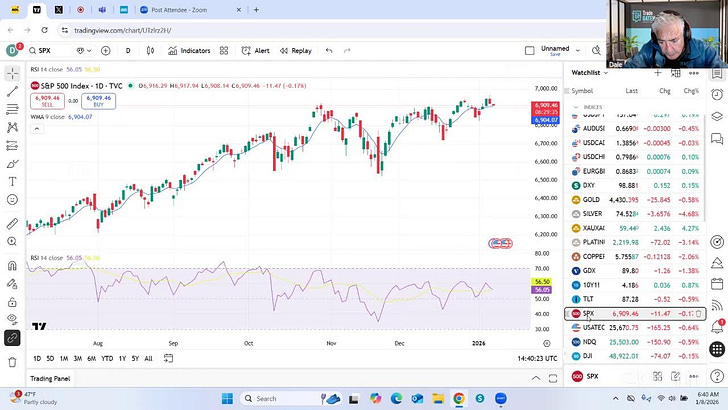Open the notifications bell in sidebar

coord(717,327)
